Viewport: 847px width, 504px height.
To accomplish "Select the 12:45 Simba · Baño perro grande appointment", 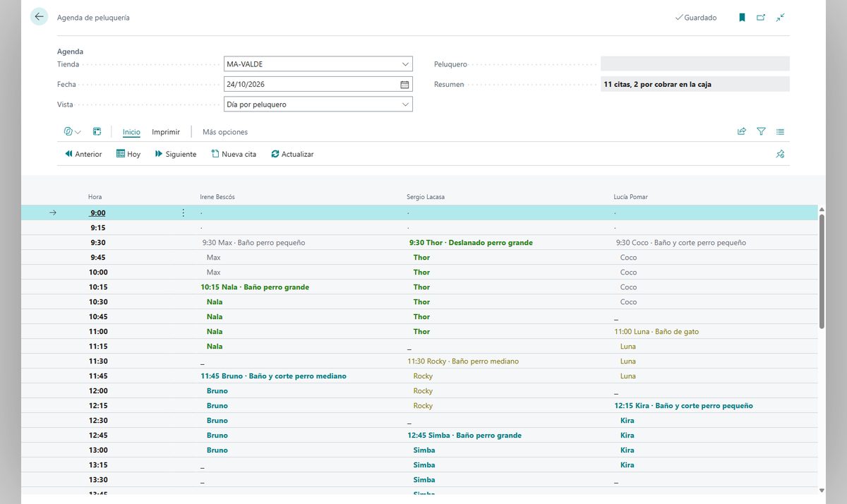I will click(x=464, y=435).
